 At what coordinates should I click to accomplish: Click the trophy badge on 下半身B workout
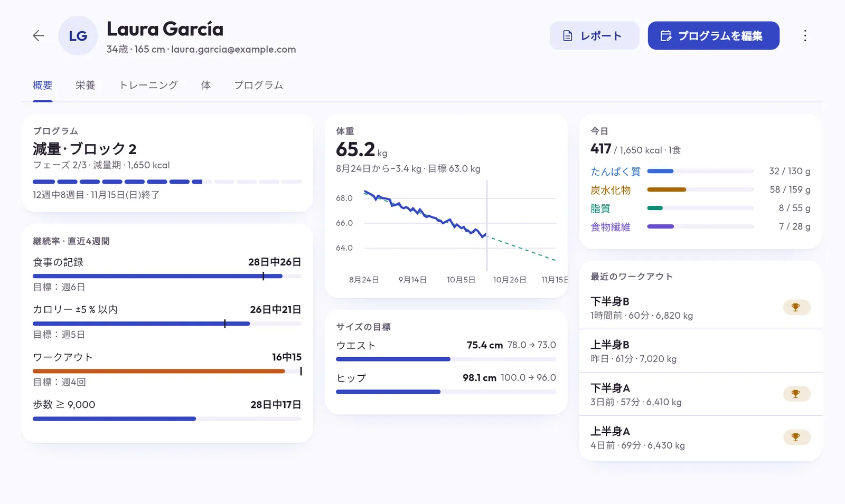pyautogui.click(x=796, y=307)
